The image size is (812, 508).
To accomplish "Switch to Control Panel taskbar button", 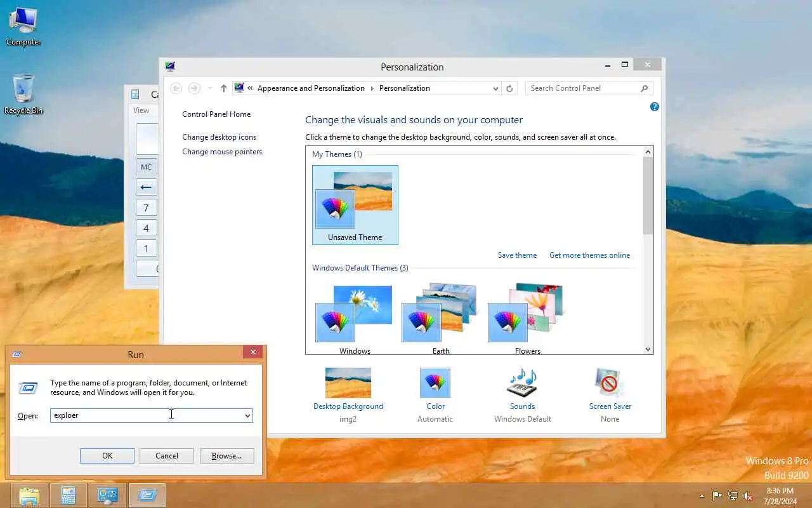I will 108,495.
